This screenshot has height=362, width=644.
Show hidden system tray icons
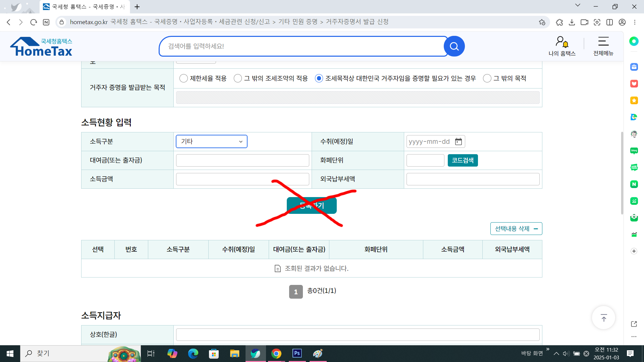point(556,354)
